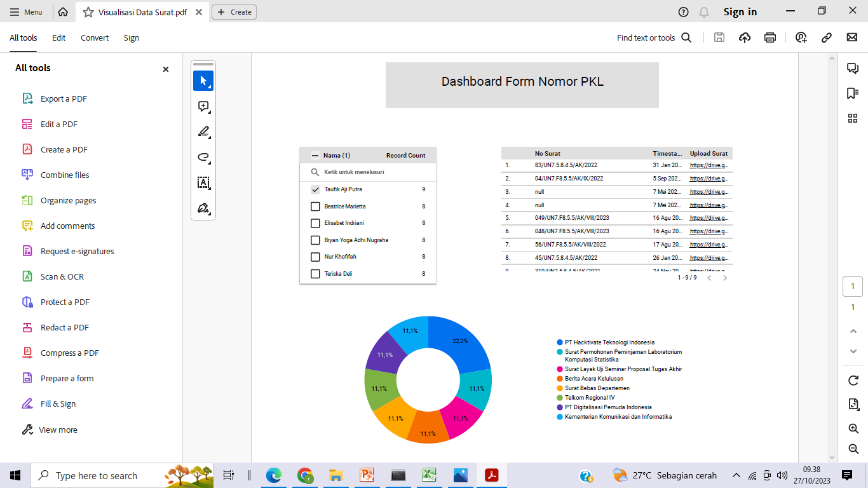868x488 pixels.
Task: Open first drive link in Upload Surat
Action: point(709,165)
